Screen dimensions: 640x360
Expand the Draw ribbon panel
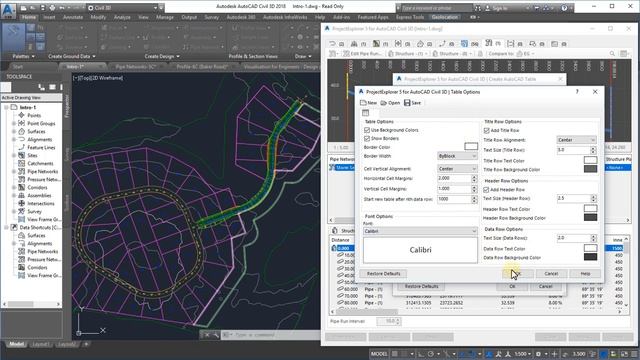pyautogui.click(x=303, y=56)
